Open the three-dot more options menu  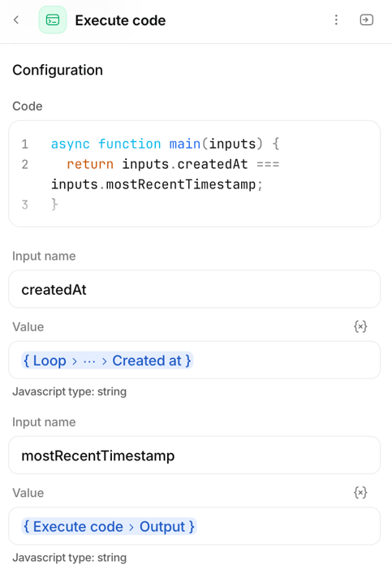click(x=336, y=19)
